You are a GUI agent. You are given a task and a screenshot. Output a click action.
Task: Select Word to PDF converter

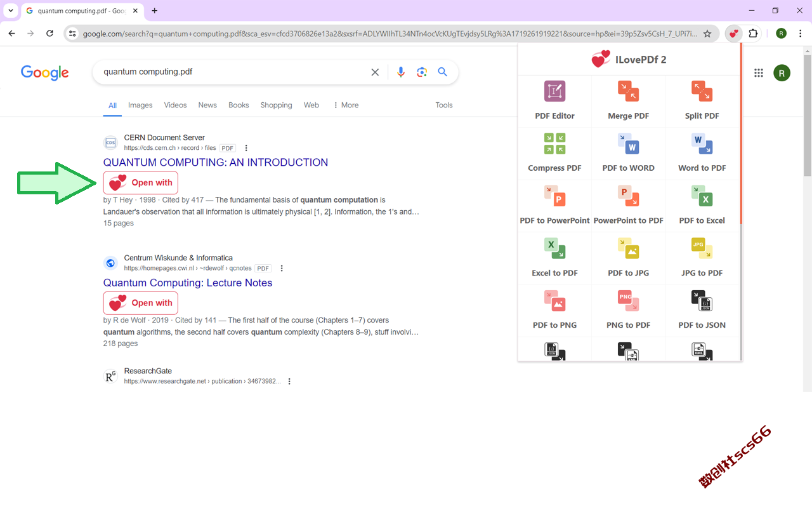702,153
